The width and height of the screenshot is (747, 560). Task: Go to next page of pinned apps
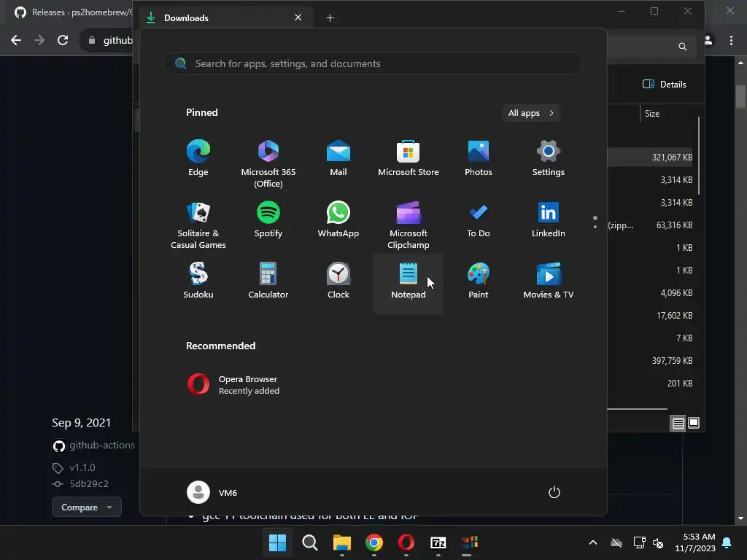[595, 227]
